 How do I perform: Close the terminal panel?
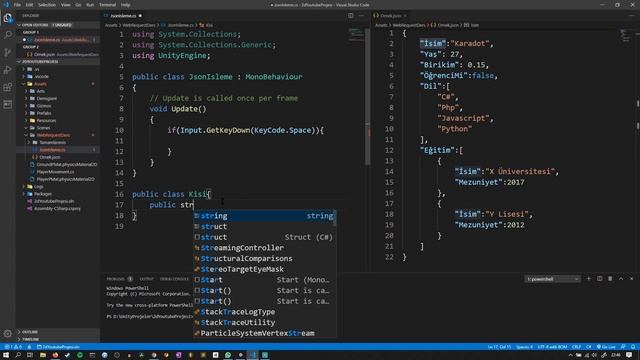click(631, 279)
